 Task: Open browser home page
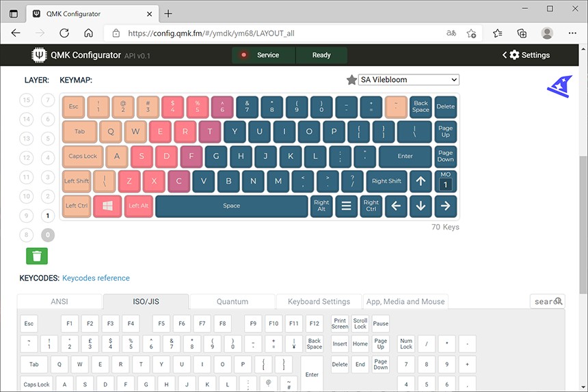click(x=88, y=33)
